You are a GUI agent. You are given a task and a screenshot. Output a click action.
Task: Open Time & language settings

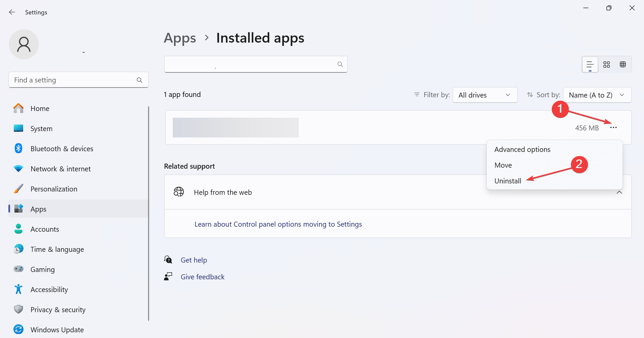click(78, 249)
